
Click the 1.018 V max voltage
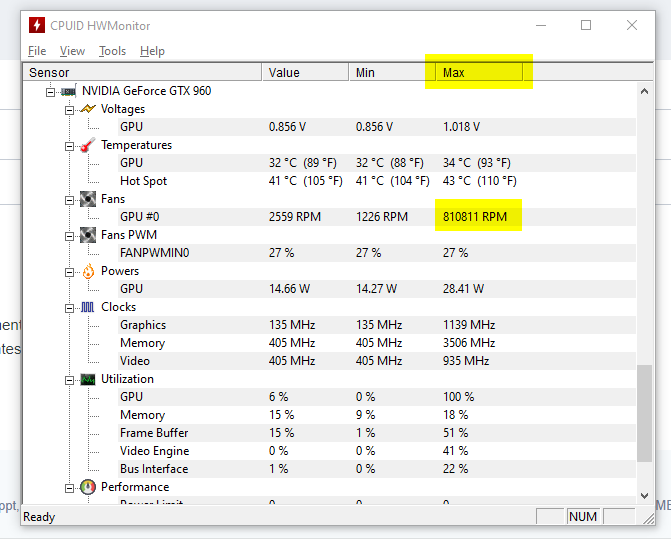[x=461, y=127]
